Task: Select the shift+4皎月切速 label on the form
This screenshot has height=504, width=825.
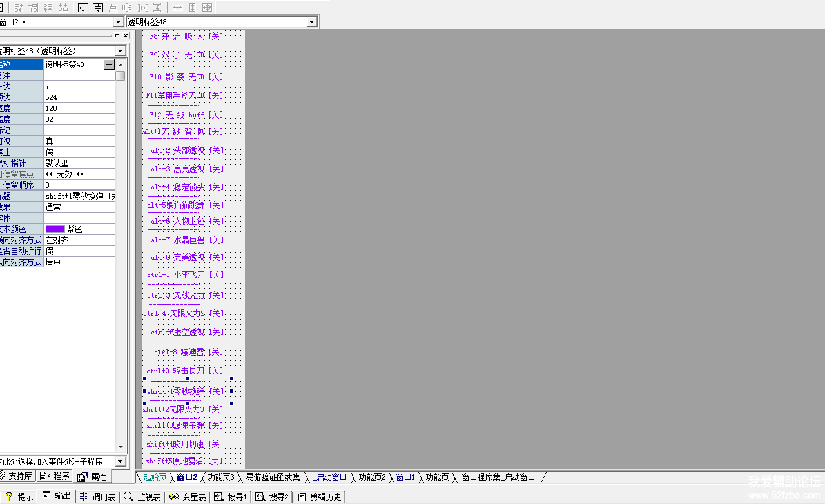Action: pos(185,444)
